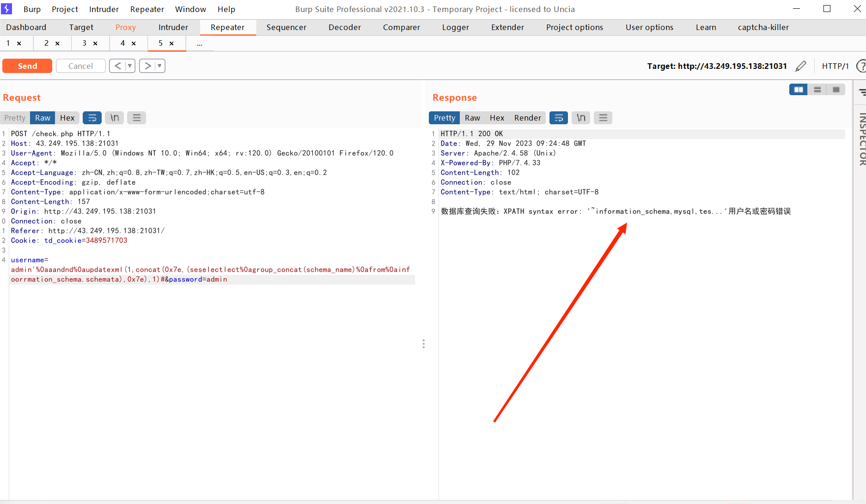Click the Burp Suite logo icon

tap(6, 9)
